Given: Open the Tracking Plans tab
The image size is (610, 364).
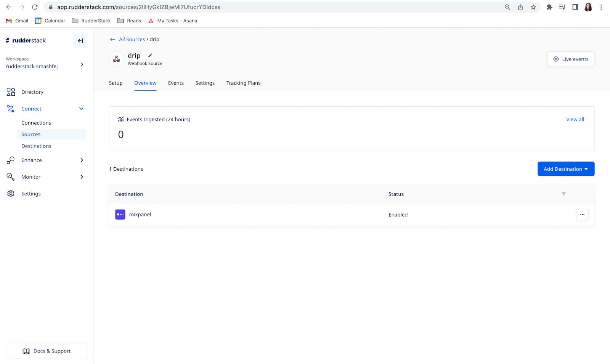Looking at the screenshot, I should (243, 83).
